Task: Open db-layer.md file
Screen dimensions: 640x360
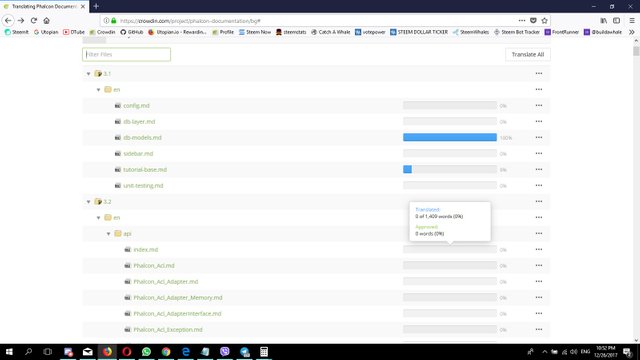Action: [139, 122]
